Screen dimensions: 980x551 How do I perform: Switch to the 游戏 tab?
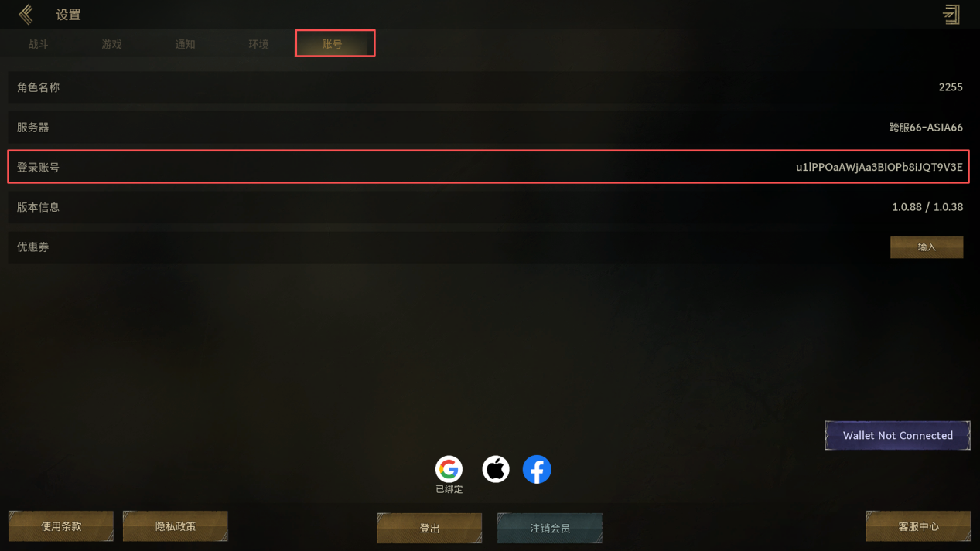click(x=111, y=44)
